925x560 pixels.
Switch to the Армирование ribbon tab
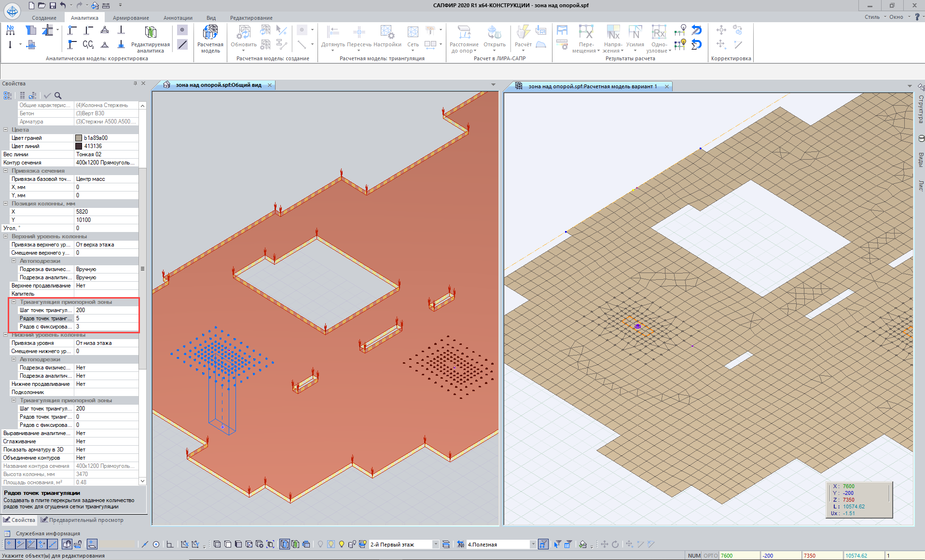tap(131, 18)
